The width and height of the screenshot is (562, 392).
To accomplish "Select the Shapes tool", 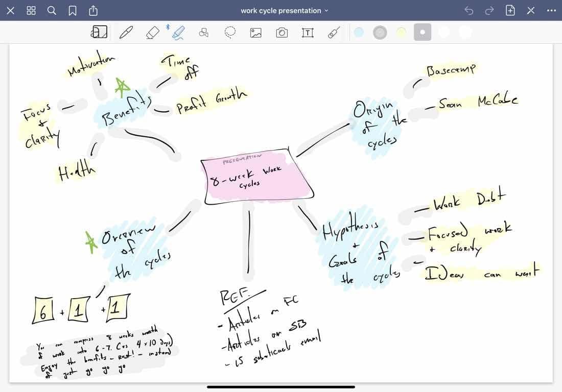I will [204, 33].
